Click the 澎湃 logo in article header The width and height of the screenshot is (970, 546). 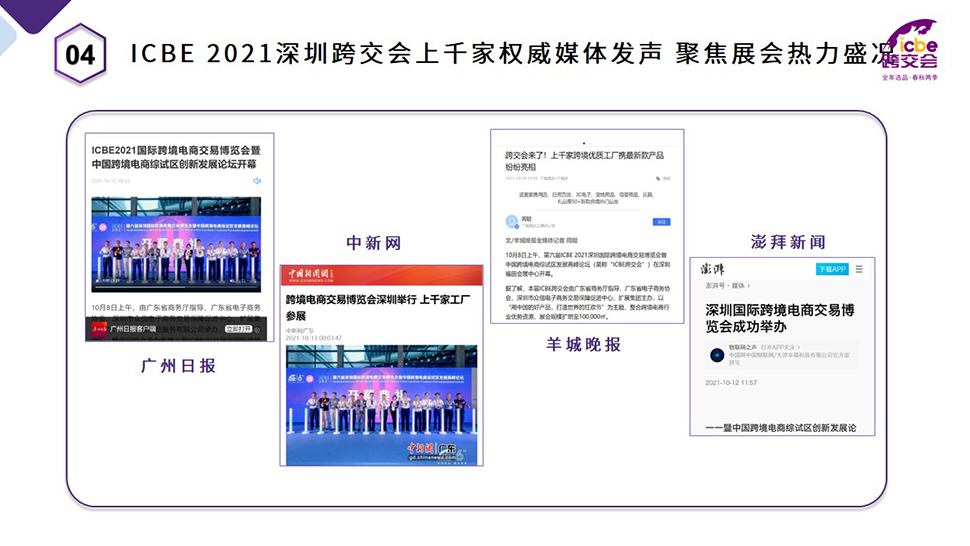(x=713, y=269)
